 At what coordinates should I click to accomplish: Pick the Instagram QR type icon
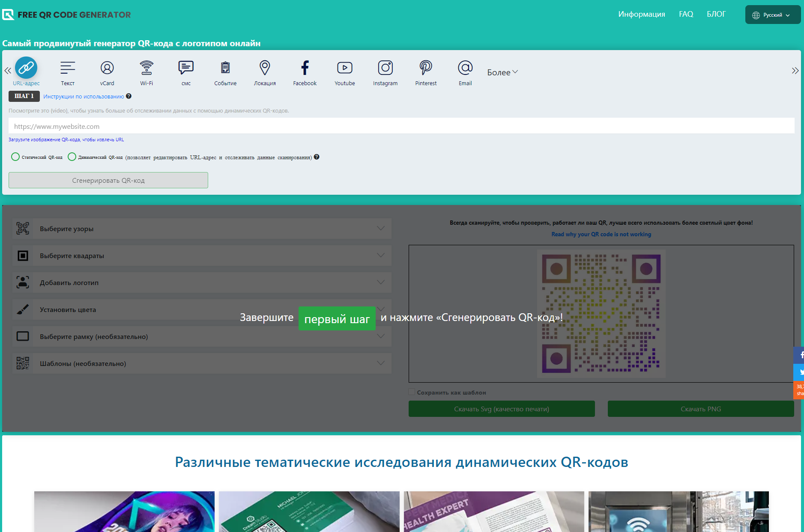coord(386,68)
